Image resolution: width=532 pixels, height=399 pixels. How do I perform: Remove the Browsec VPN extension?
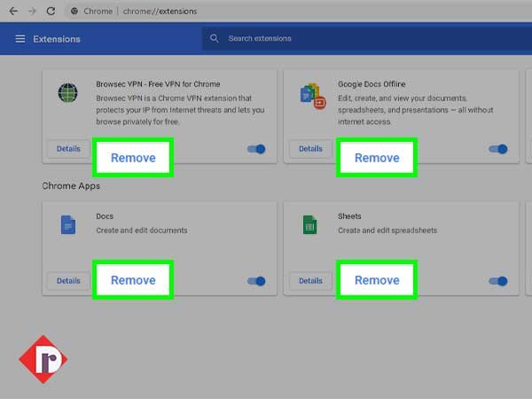coord(133,158)
